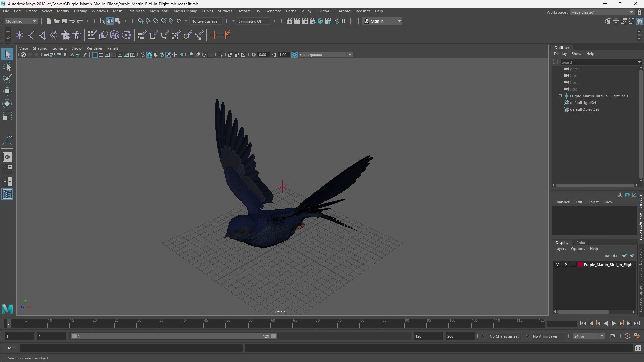
Task: Open the Mesh Tools menu
Action: click(x=159, y=11)
